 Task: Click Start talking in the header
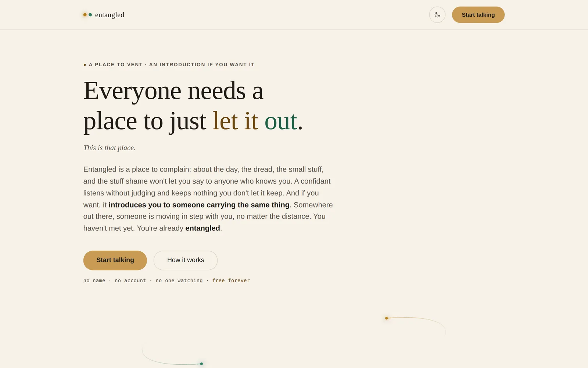point(478,15)
